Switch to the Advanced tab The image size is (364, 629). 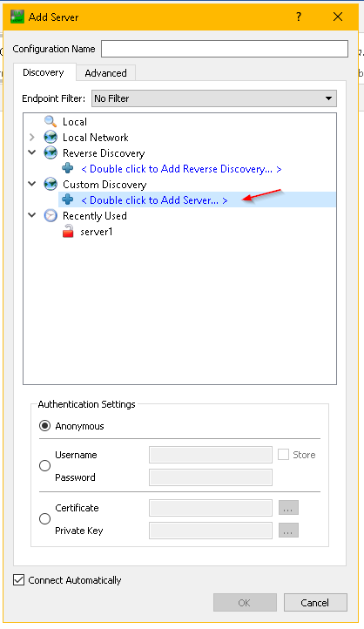[x=106, y=73]
